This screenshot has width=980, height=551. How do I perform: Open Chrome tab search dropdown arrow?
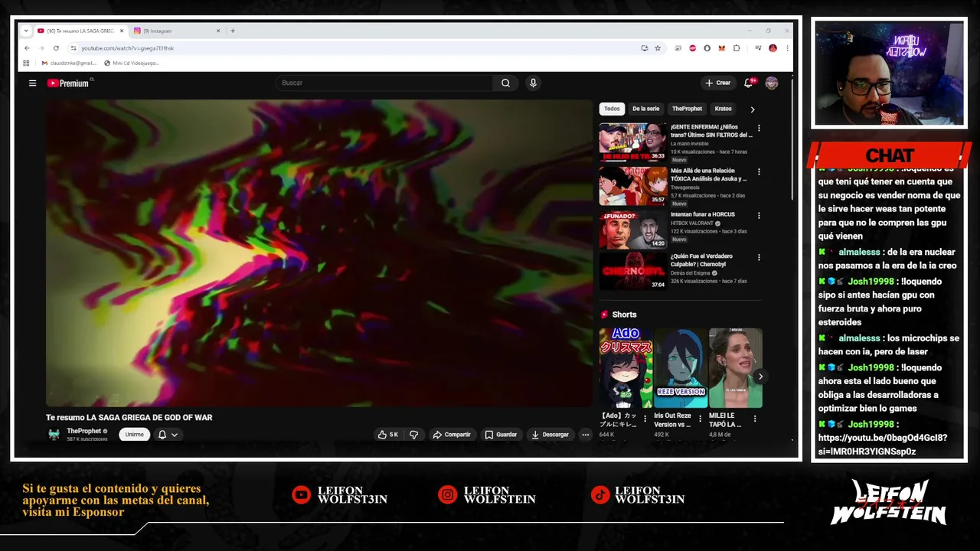26,31
